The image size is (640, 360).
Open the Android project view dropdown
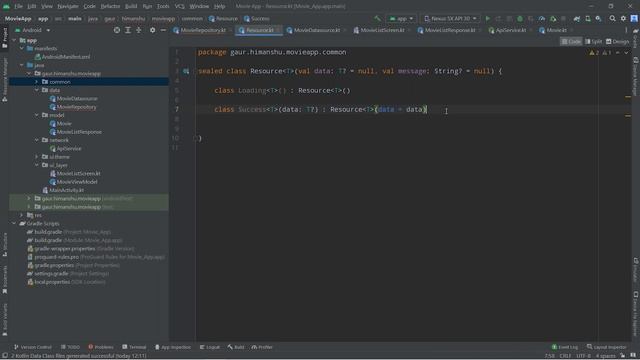[33, 30]
